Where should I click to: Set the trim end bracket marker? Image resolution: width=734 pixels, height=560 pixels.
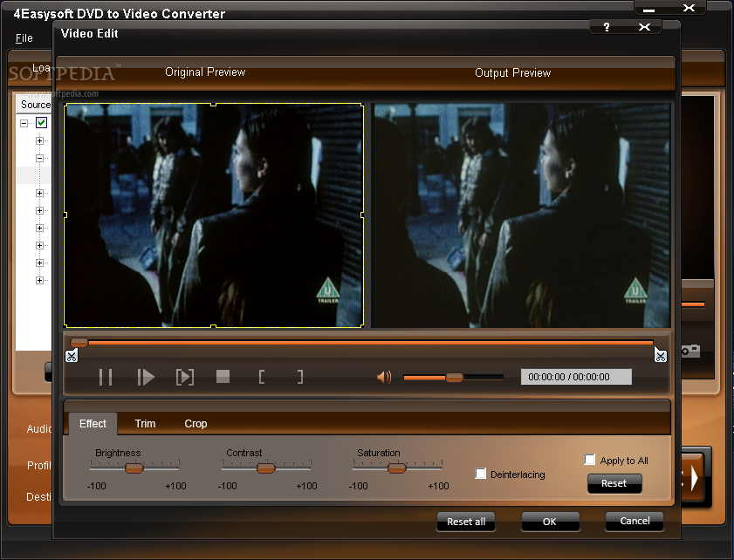(300, 377)
